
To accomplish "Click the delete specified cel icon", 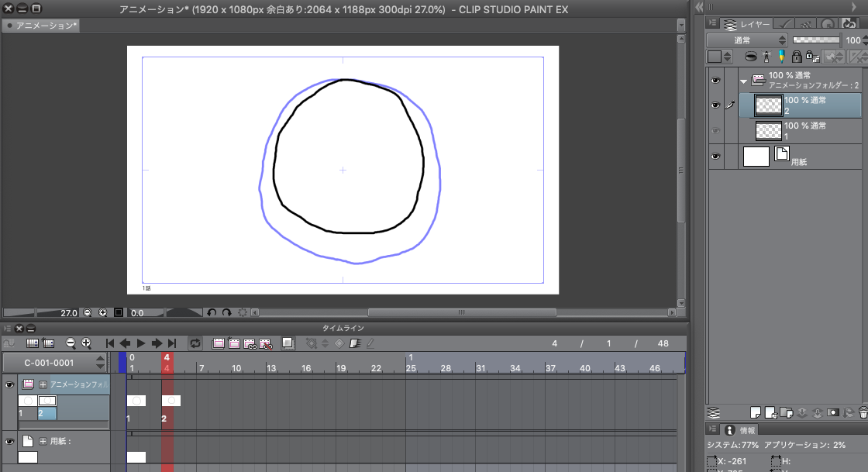I will point(266,343).
